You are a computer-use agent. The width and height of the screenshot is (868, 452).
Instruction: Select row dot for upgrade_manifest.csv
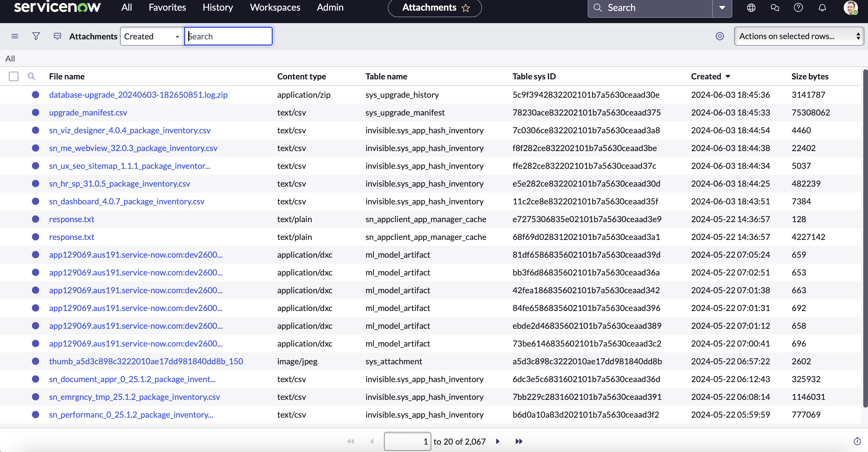pyautogui.click(x=35, y=113)
